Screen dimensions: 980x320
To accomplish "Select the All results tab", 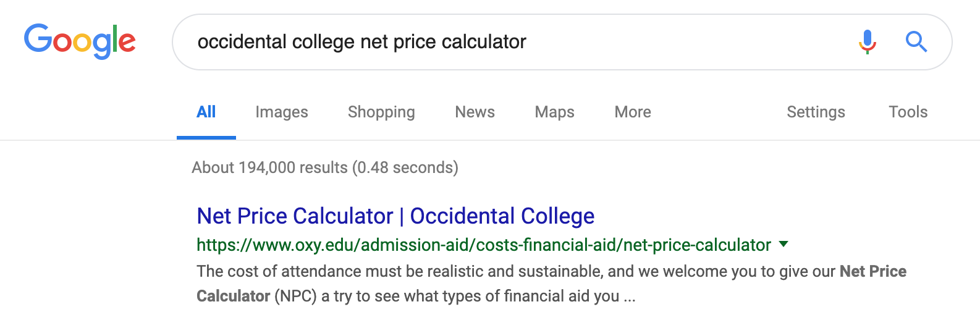I will tap(206, 112).
